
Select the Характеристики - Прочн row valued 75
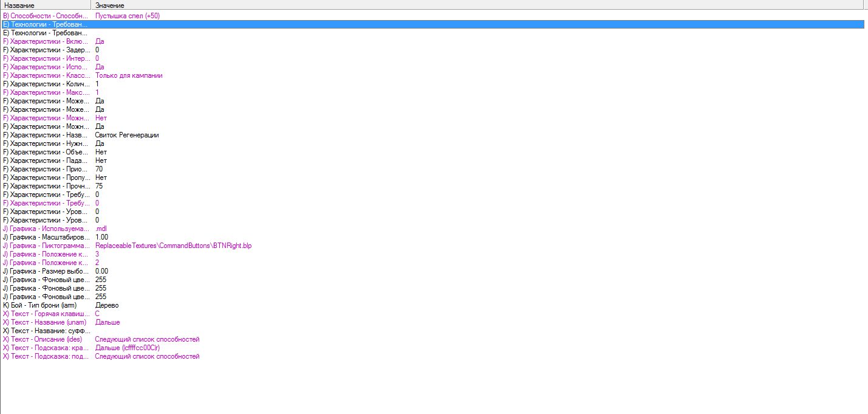tap(432, 186)
